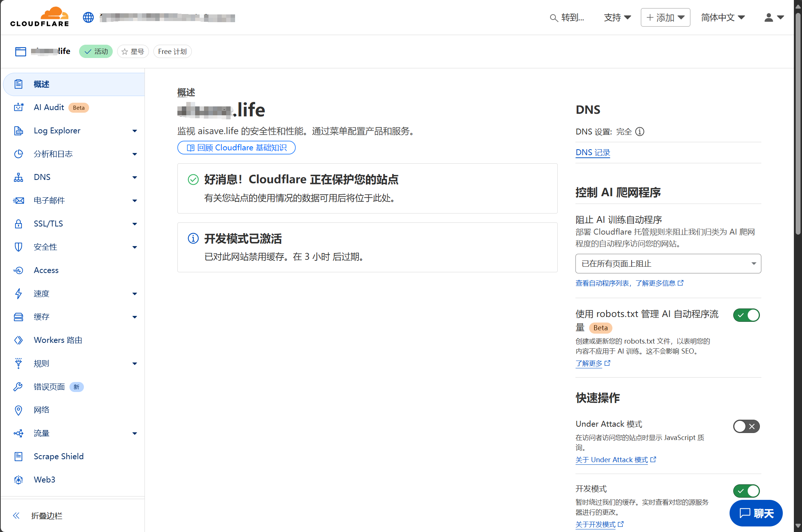This screenshot has width=802, height=532.
Task: Open the AI bot blocking dropdown
Action: tap(668, 264)
